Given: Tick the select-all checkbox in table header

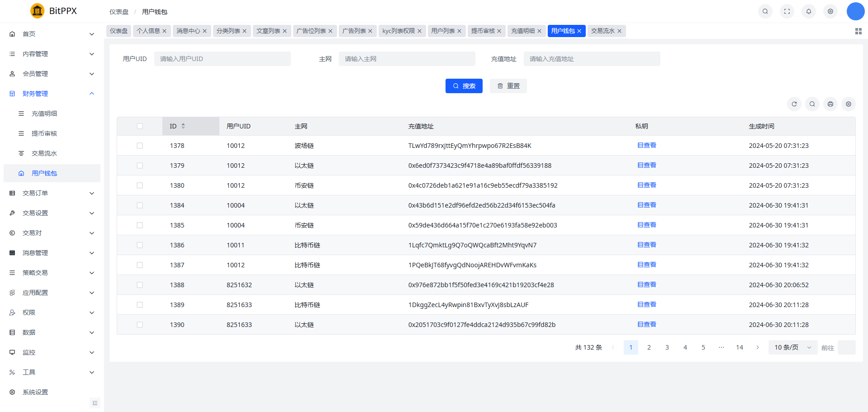Looking at the screenshot, I should click(140, 126).
